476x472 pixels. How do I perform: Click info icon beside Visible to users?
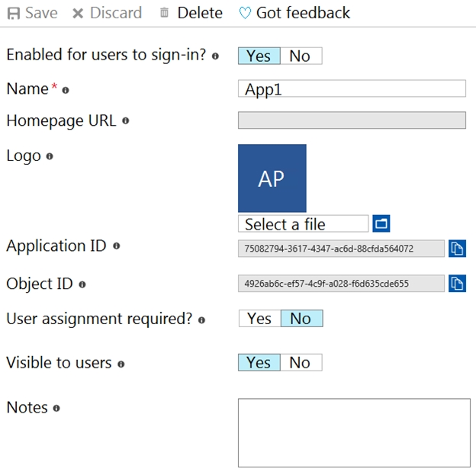point(121,364)
